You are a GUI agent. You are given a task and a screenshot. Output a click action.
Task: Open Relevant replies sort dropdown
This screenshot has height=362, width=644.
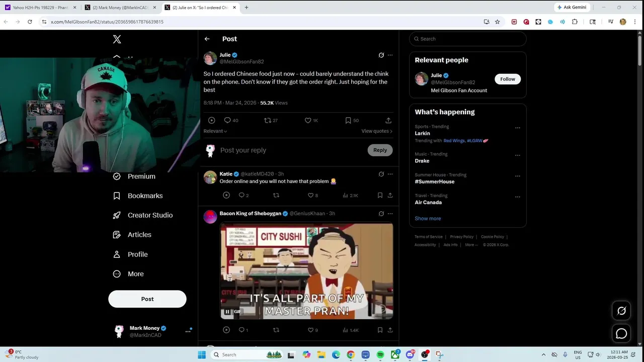[215, 131]
